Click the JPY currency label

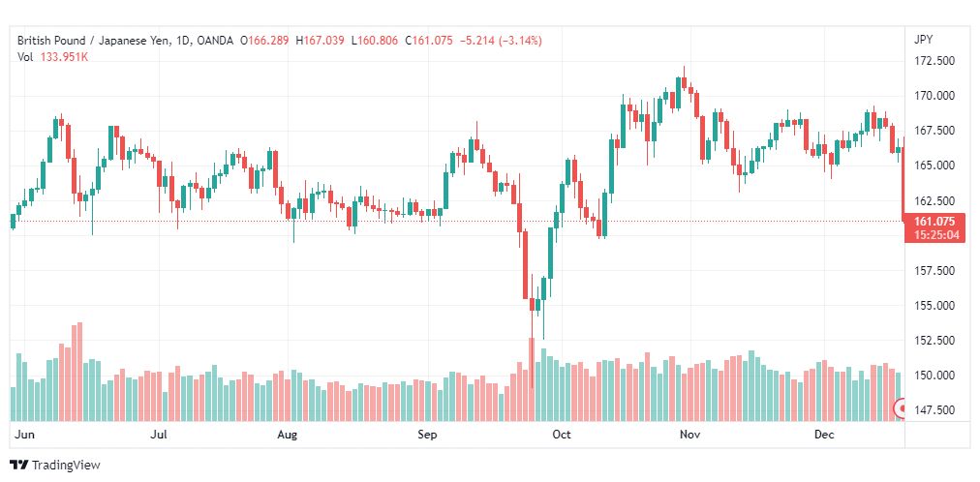[924, 40]
